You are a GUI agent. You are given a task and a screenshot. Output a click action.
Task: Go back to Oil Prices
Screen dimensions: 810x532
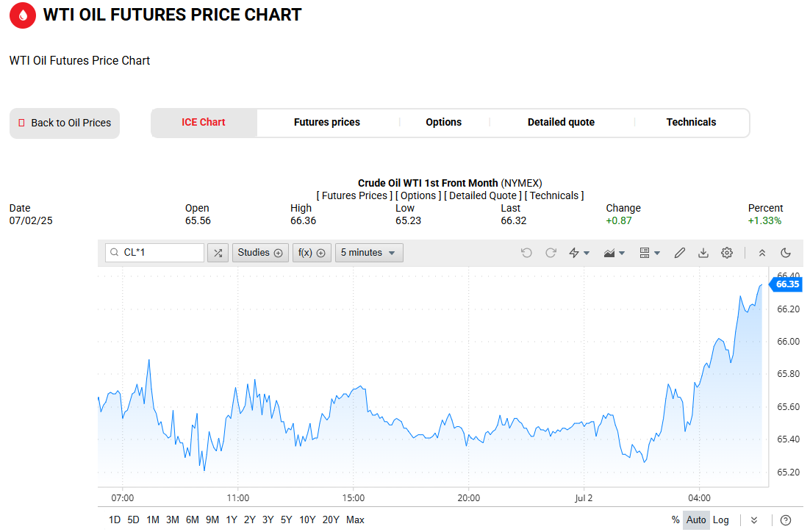click(65, 123)
